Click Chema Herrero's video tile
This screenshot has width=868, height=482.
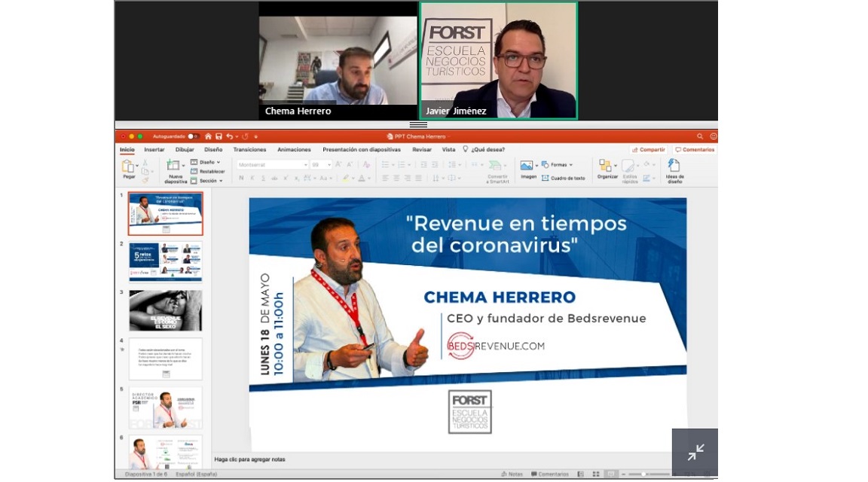(x=338, y=61)
